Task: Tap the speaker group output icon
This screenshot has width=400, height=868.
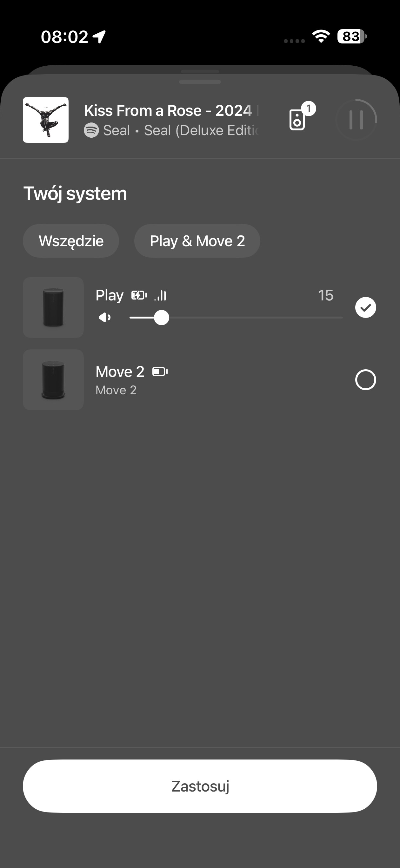Action: [297, 120]
